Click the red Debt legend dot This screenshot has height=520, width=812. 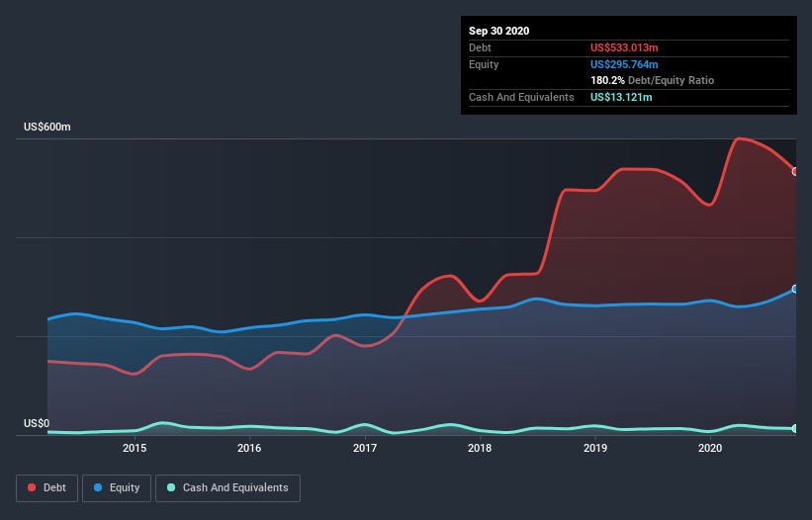click(x=32, y=487)
